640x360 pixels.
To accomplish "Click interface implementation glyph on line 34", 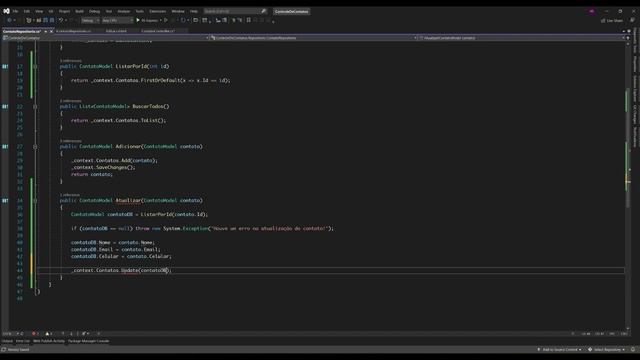I will (x=5, y=200).
